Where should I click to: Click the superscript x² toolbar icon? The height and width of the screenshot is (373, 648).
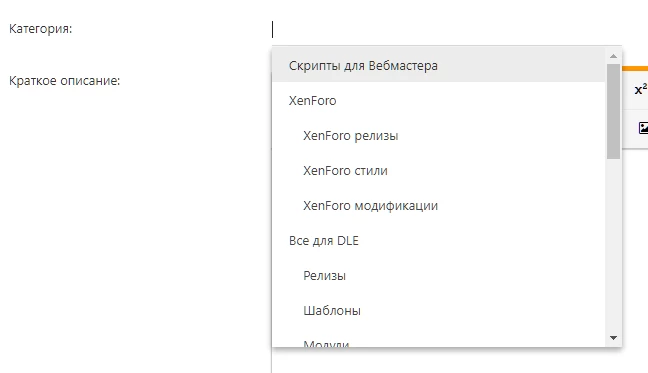[x=641, y=89]
